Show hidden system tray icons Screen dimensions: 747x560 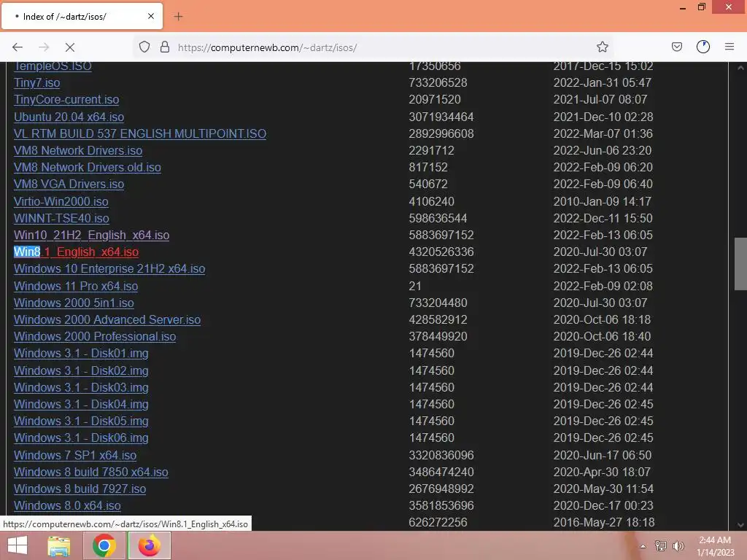point(643,546)
